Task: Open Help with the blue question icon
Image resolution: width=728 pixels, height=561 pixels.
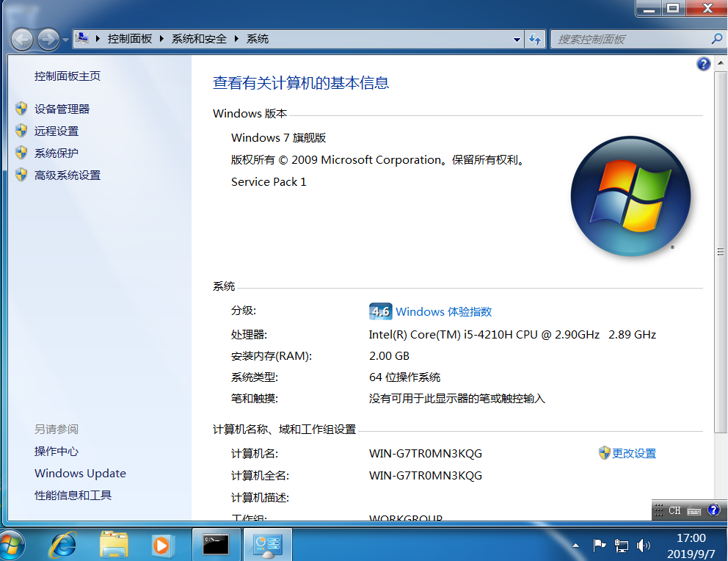Action: (x=703, y=64)
